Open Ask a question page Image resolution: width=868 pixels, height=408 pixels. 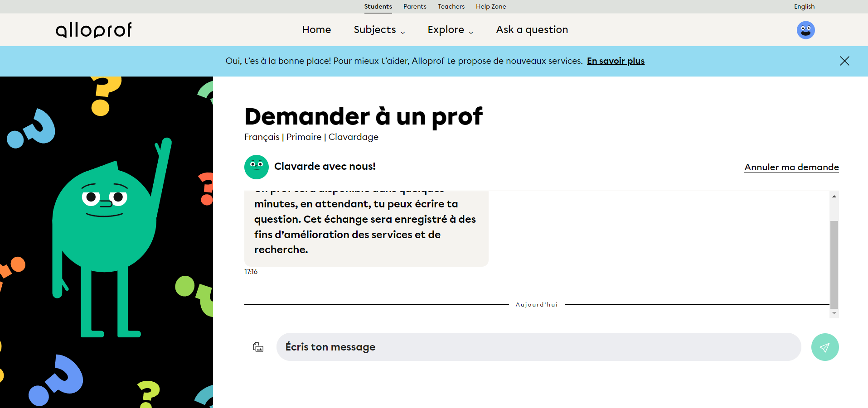(532, 30)
